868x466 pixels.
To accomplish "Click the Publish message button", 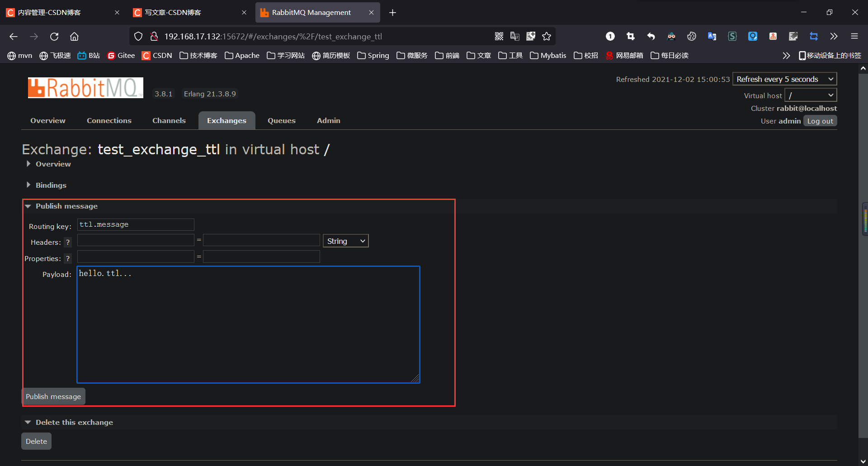I will tap(53, 397).
